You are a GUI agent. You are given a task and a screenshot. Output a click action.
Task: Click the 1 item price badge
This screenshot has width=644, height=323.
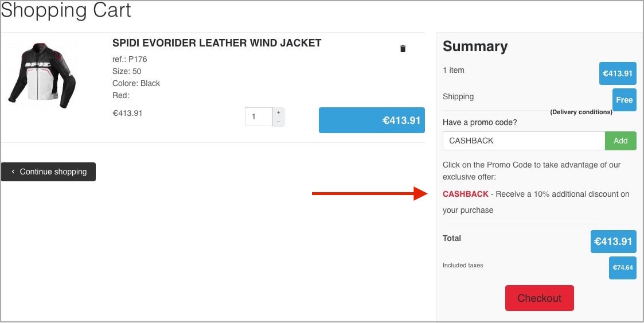point(617,73)
